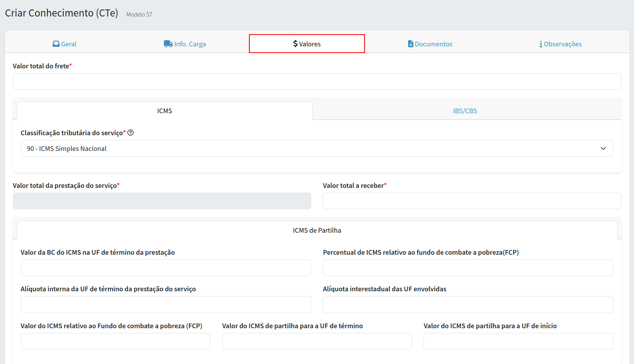634x364 pixels.
Task: Focus Valor da BC do ICMS field
Action: 166,268
